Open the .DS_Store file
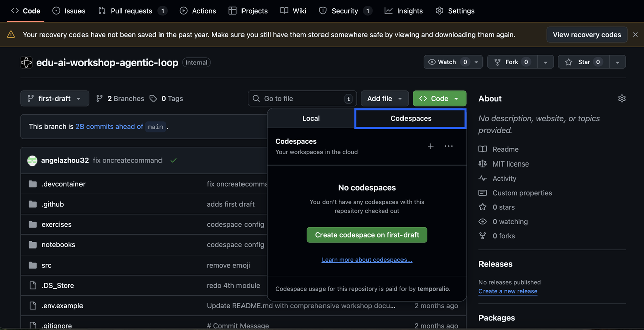Viewport: 644px width, 330px height. [58, 285]
